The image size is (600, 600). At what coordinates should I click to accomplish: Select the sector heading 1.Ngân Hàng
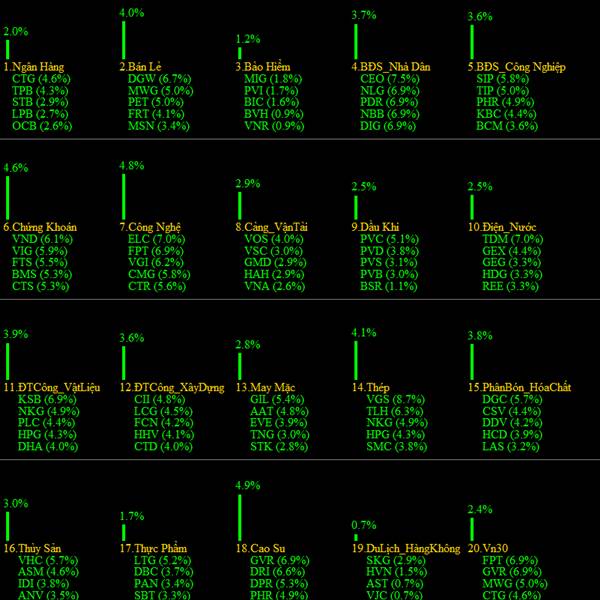34,67
